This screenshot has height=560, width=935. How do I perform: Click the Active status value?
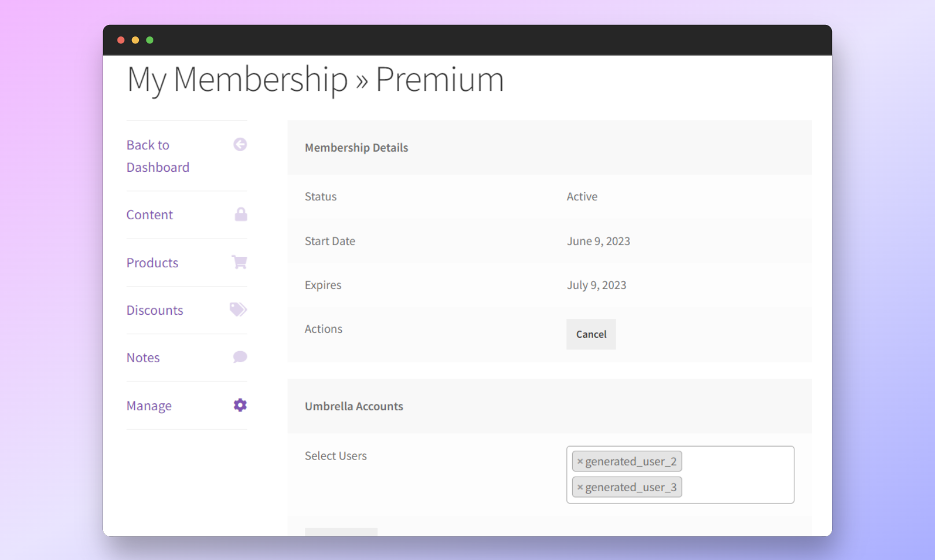tap(582, 197)
